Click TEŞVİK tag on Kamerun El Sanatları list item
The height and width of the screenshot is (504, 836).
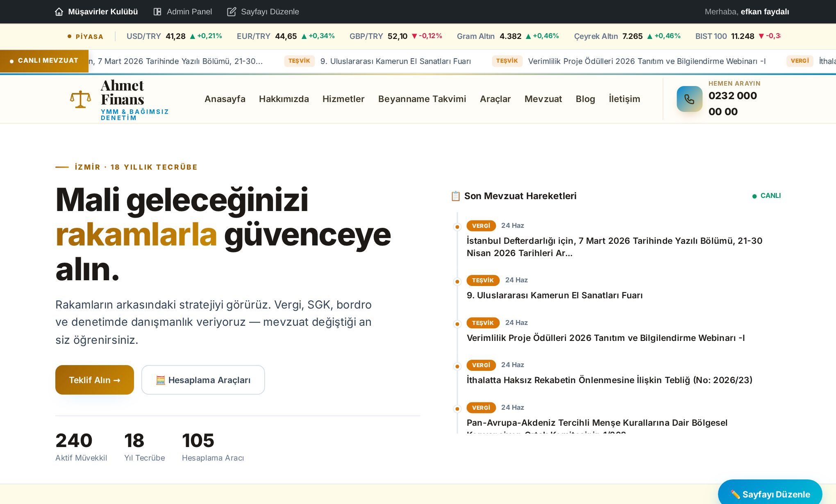coord(483,280)
